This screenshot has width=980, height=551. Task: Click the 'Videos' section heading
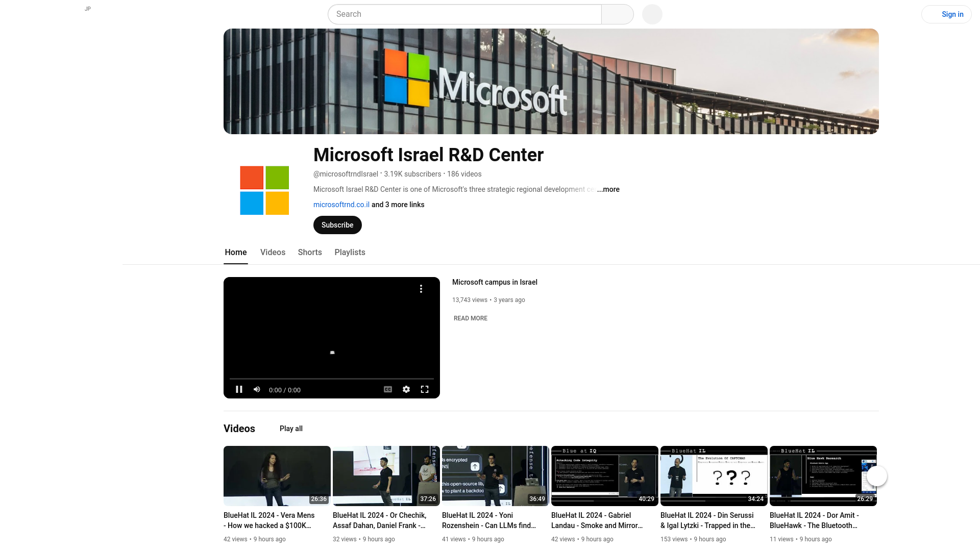tap(239, 429)
